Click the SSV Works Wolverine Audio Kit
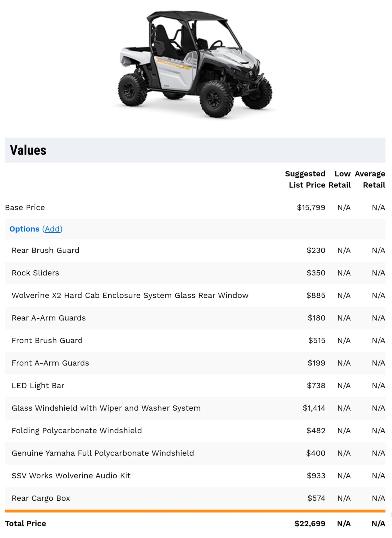Screen dimensions: 392x538 [71, 476]
